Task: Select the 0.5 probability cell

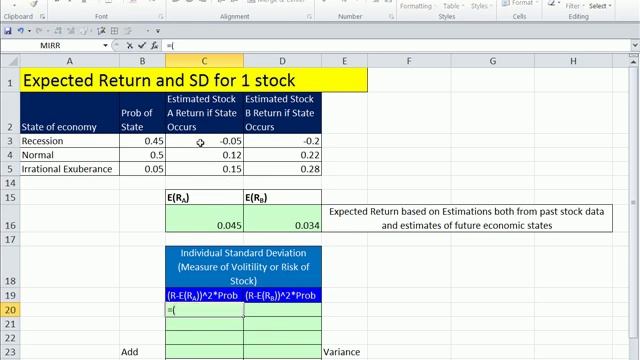Action: pos(142,155)
